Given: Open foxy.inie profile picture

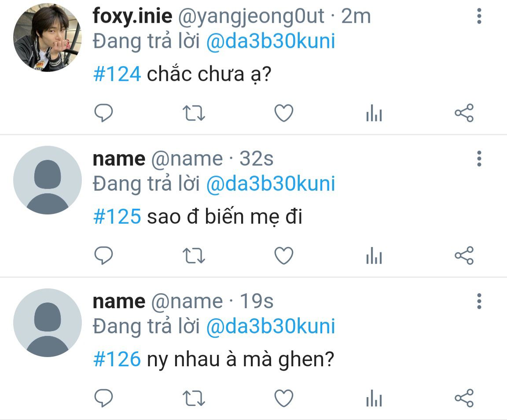Looking at the screenshot, I should [x=48, y=37].
